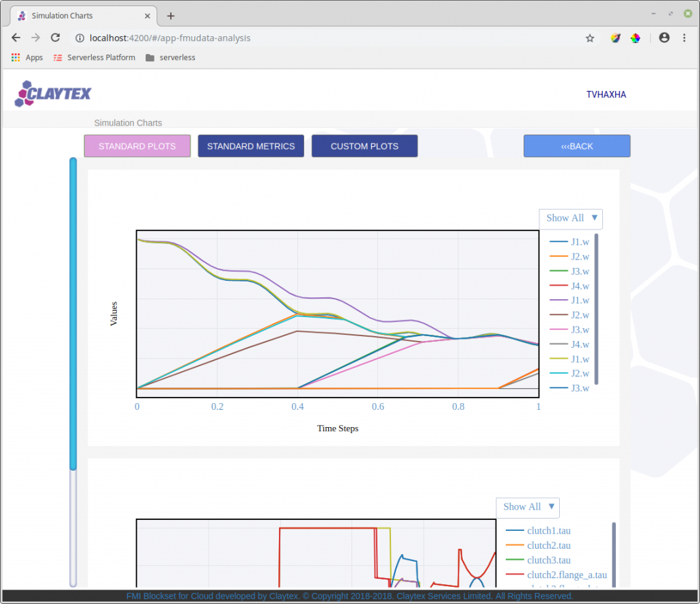Hide the clutch3.tau legend trace
Screen dimensions: 700x604
coord(538,560)
